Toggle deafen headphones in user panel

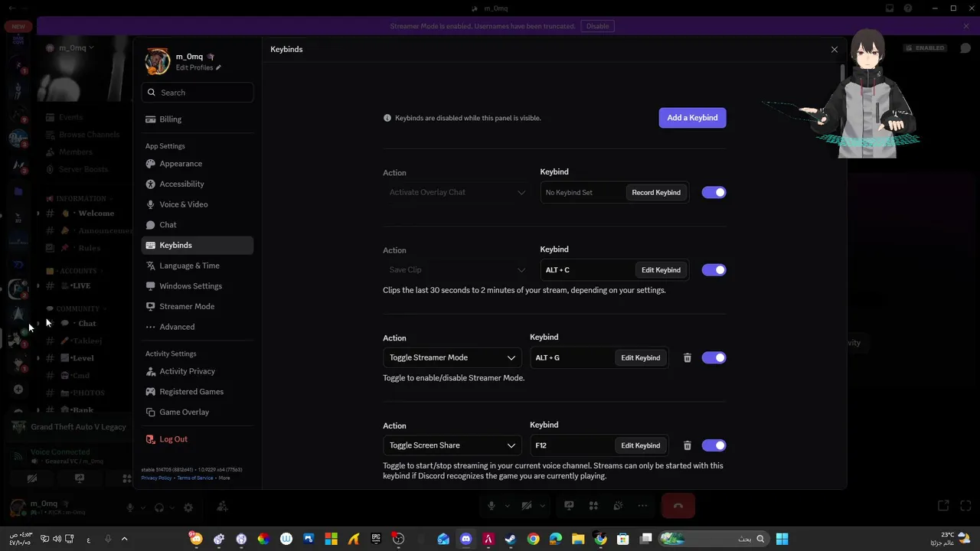[x=159, y=507]
